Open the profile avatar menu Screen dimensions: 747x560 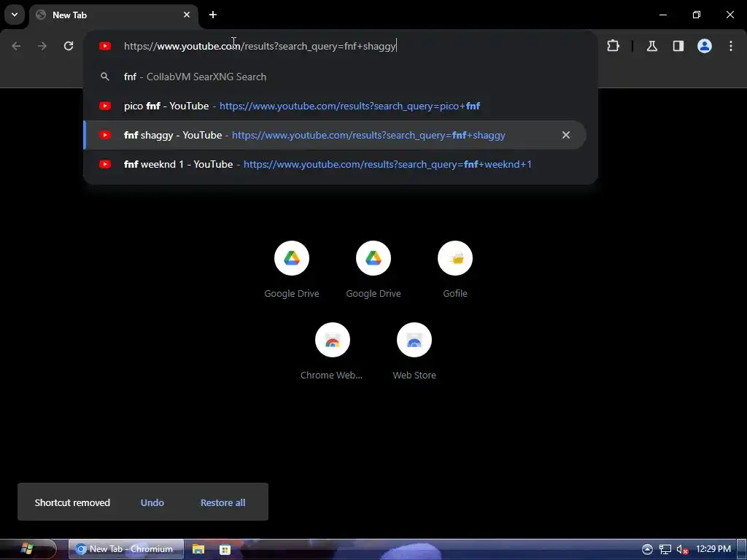(x=705, y=46)
